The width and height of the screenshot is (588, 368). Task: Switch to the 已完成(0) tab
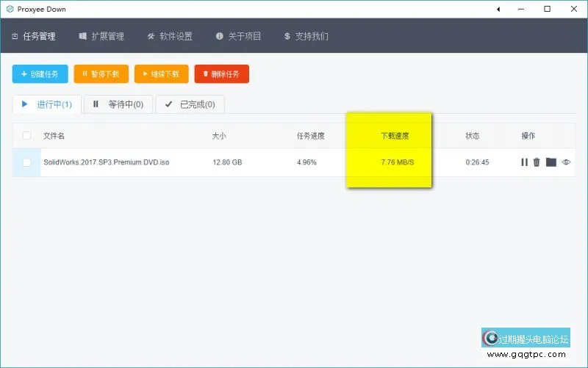(x=190, y=104)
